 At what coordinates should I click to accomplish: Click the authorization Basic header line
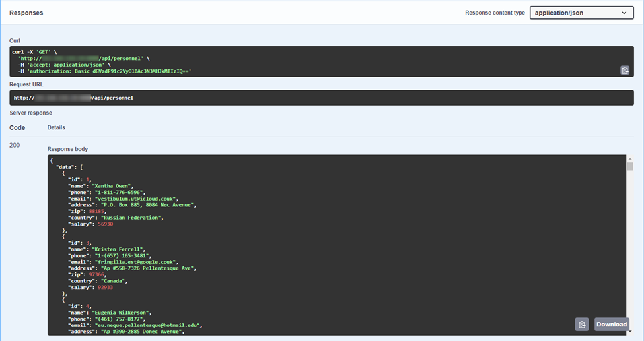[105, 71]
